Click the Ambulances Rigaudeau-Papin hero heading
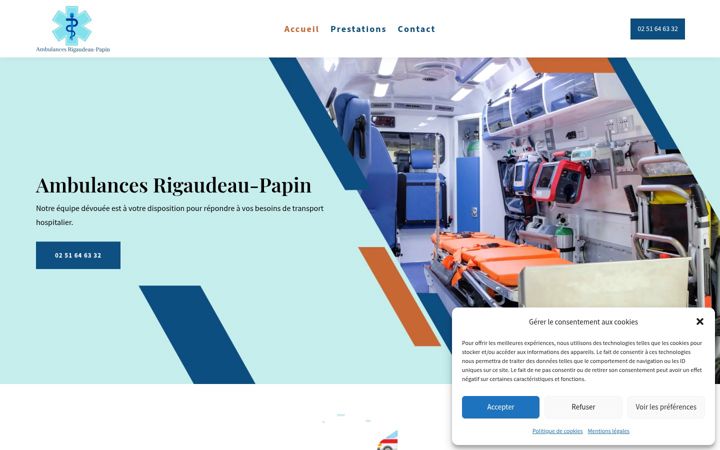720x450 pixels. 174,186
